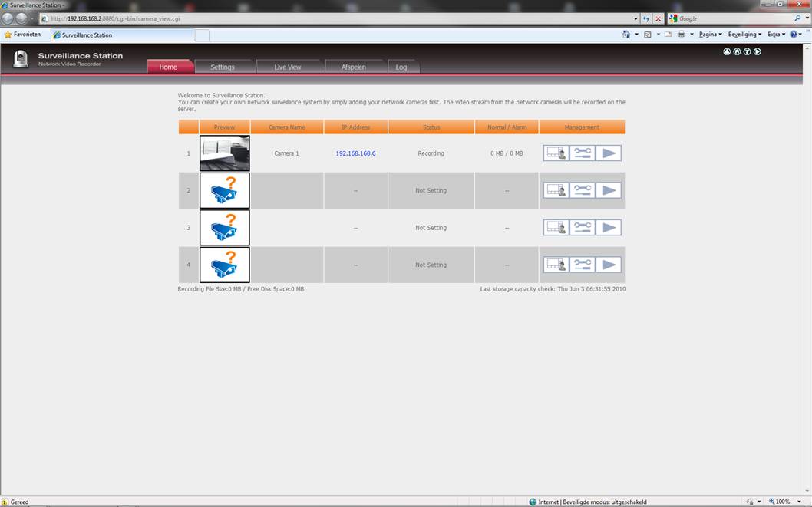The width and height of the screenshot is (812, 507).
Task: Switch to the Settings tab
Action: pos(223,67)
